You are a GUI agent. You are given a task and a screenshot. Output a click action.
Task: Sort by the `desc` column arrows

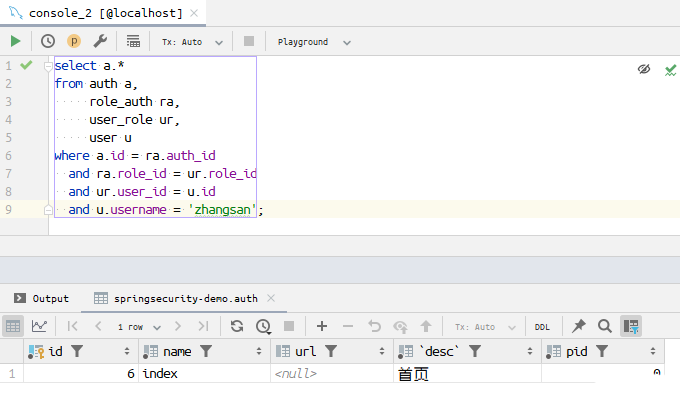(x=530, y=351)
